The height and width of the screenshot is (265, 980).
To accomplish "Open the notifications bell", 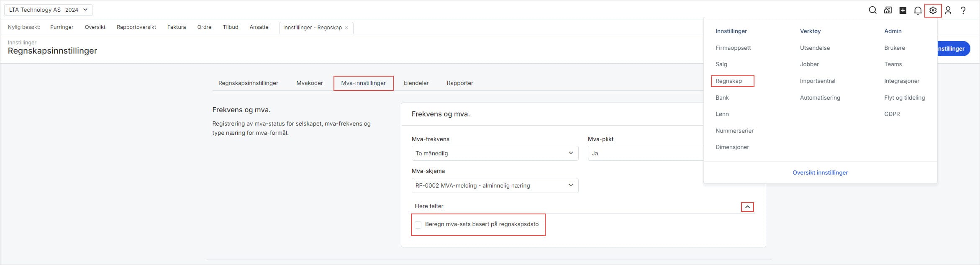I will [x=918, y=10].
